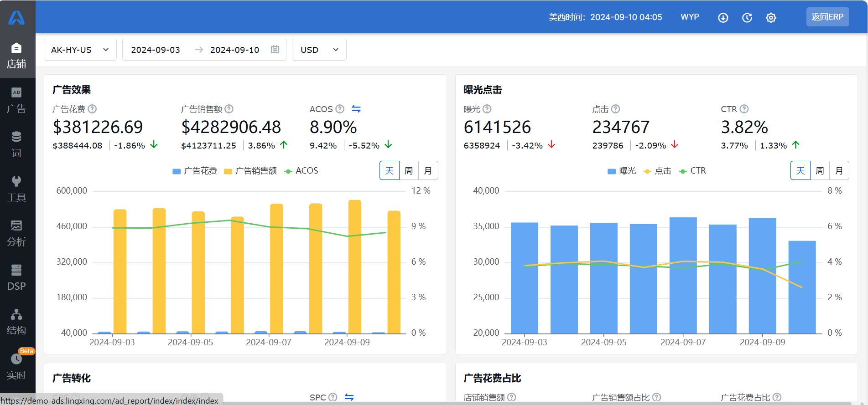Image resolution: width=868 pixels, height=405 pixels.
Task: Click help icon next to 广告销售额
Action: (229, 109)
